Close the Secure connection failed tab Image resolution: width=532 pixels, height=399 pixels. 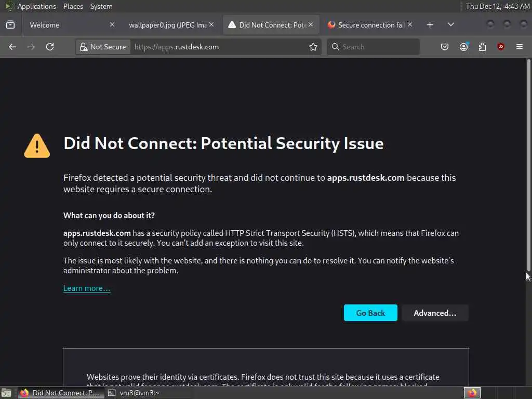coord(410,24)
